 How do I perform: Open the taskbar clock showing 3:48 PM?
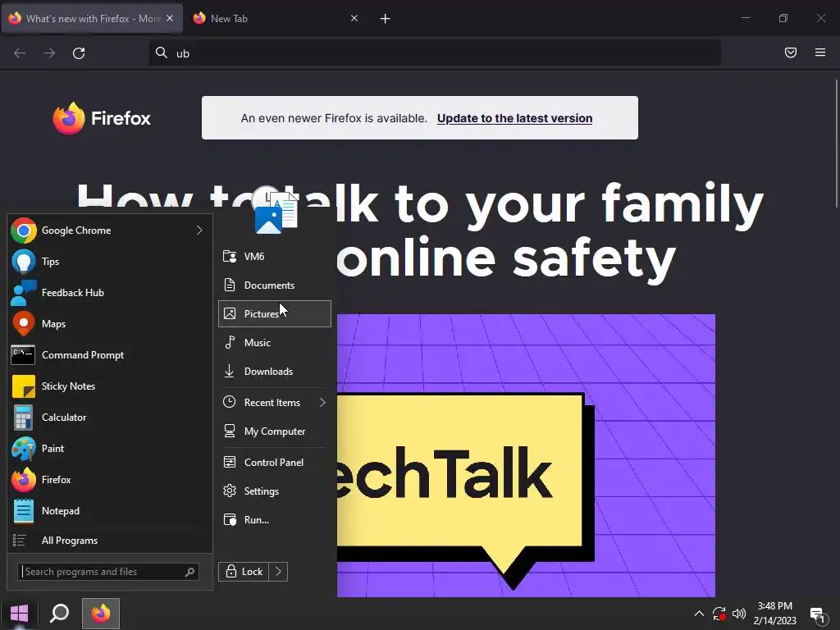pyautogui.click(x=774, y=614)
